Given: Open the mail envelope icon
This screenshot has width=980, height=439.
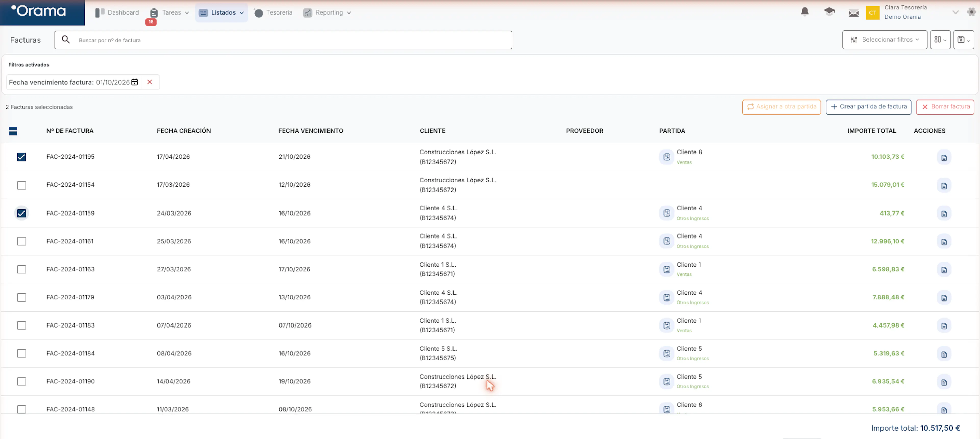Looking at the screenshot, I should click(x=853, y=13).
